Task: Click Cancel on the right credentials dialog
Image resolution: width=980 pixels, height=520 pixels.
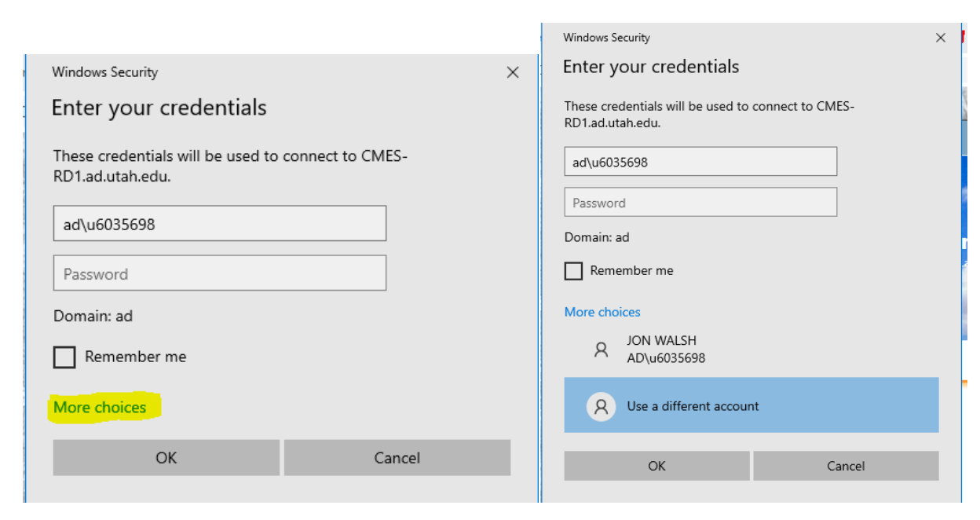Action: point(846,466)
